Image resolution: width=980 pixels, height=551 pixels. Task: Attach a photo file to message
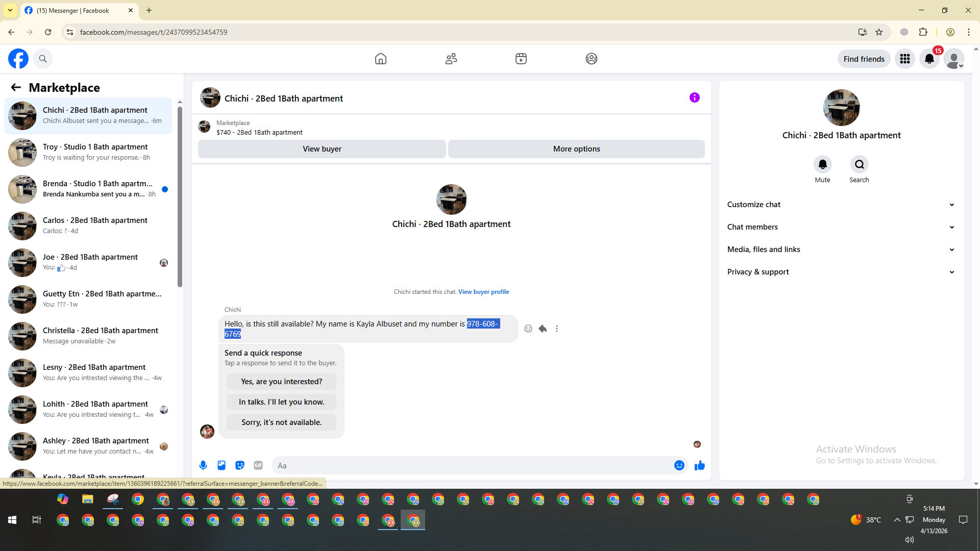[222, 465]
